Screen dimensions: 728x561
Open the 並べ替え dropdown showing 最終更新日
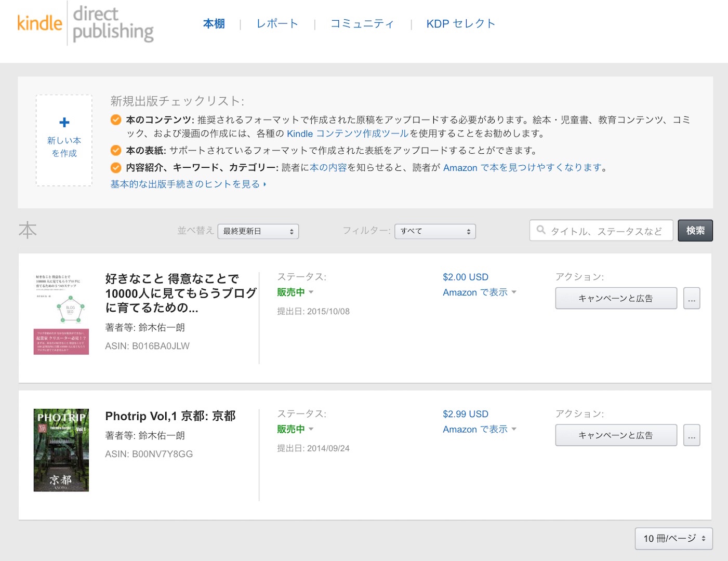point(258,231)
